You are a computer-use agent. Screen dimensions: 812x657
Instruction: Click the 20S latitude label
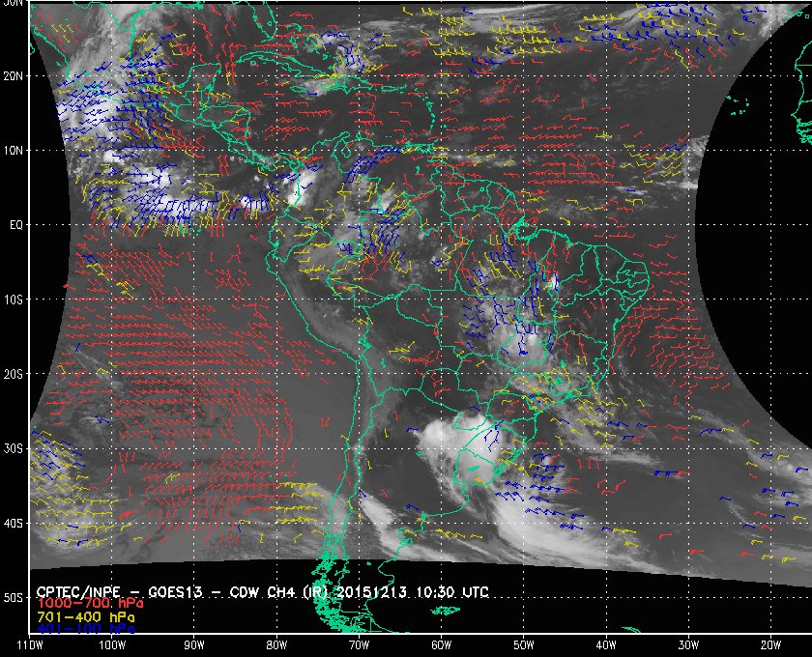point(14,374)
